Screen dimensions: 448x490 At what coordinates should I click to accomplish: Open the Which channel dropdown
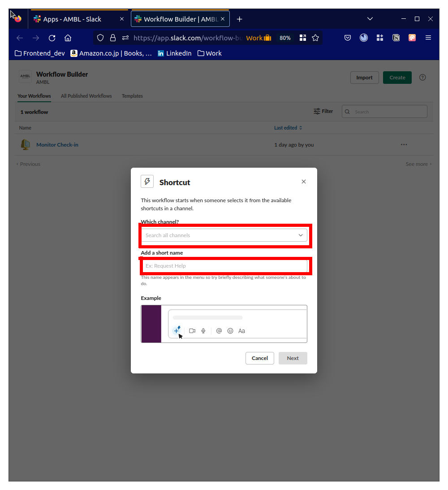tap(224, 235)
